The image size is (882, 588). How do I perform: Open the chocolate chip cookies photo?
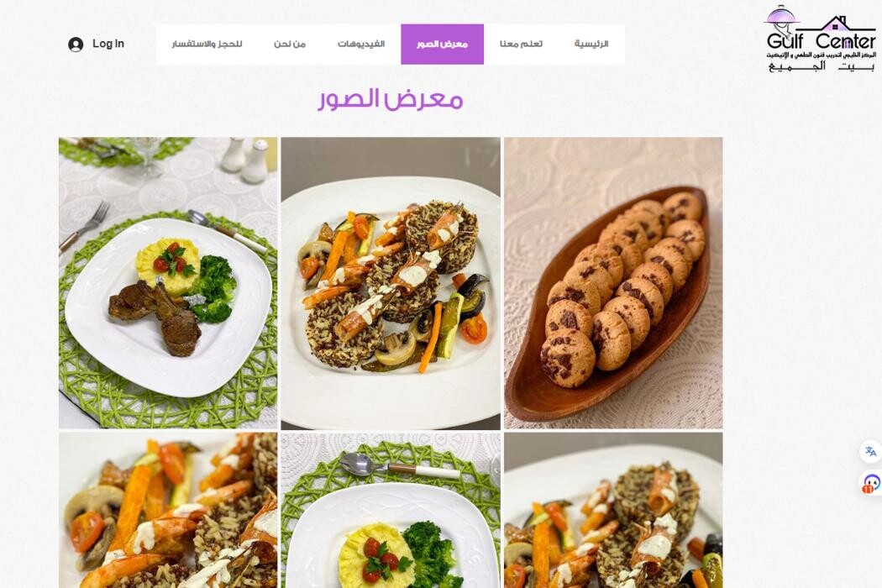tap(613, 283)
